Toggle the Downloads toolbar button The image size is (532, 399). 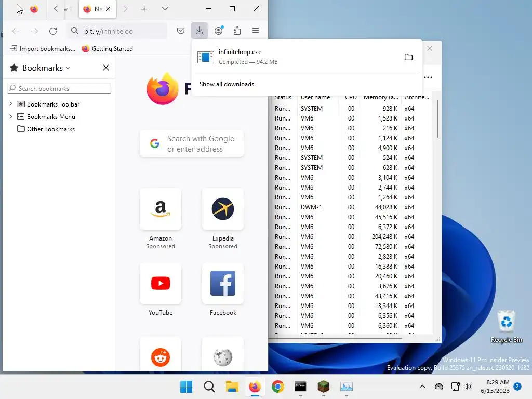tap(199, 31)
